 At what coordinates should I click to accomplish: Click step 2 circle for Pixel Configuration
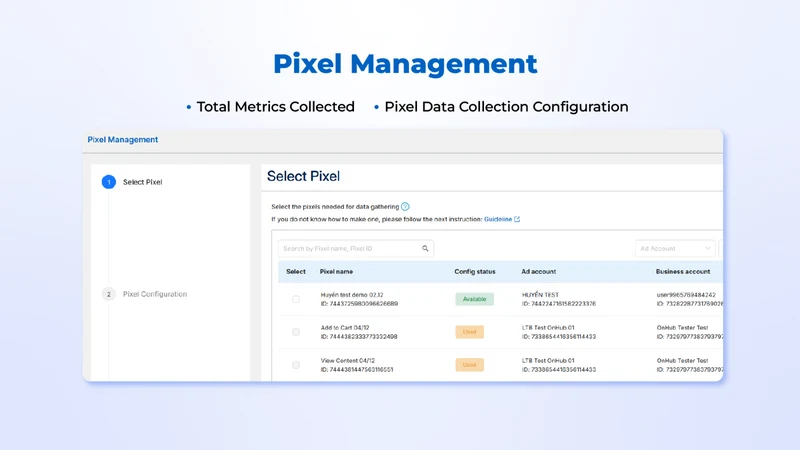click(x=109, y=294)
